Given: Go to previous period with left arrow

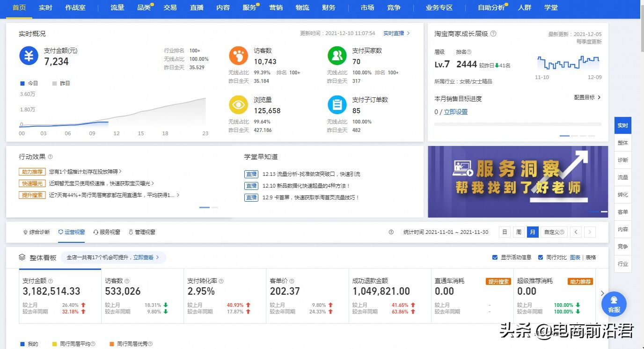Looking at the screenshot, I should [x=576, y=232].
